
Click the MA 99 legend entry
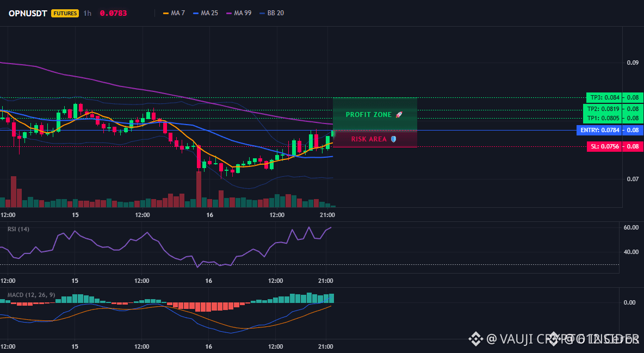(239, 13)
